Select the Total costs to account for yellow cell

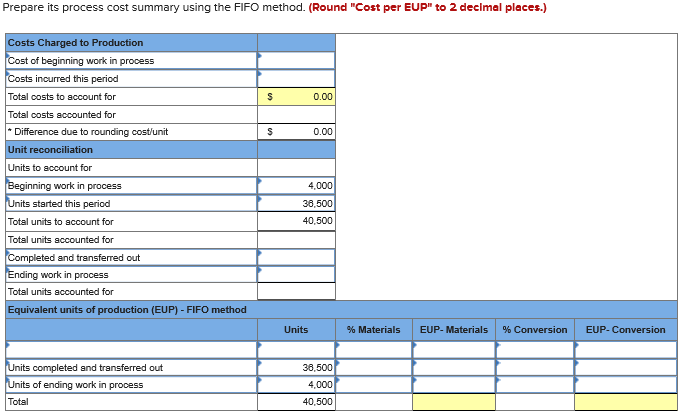click(x=296, y=96)
